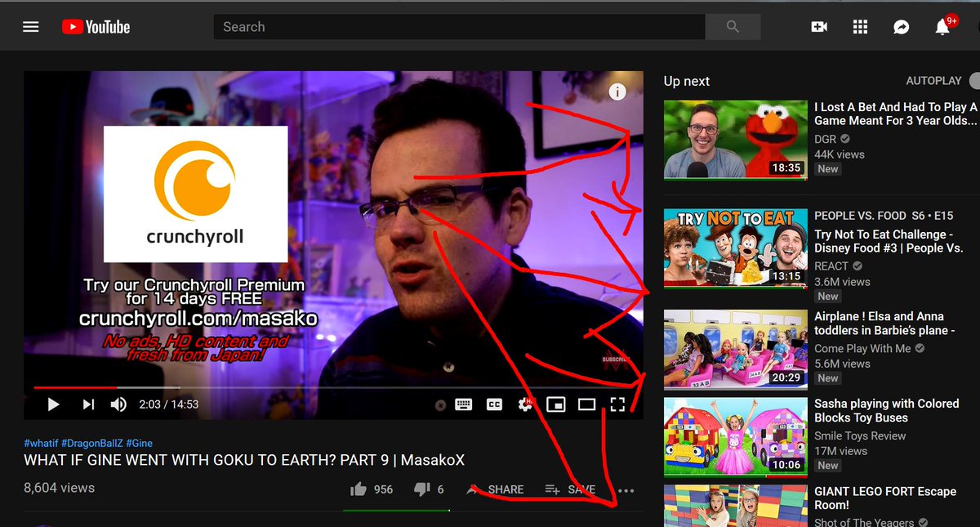Click 'PEOPLE VS. FOOD S6 • E15' label
980x527 pixels.
[x=884, y=216]
